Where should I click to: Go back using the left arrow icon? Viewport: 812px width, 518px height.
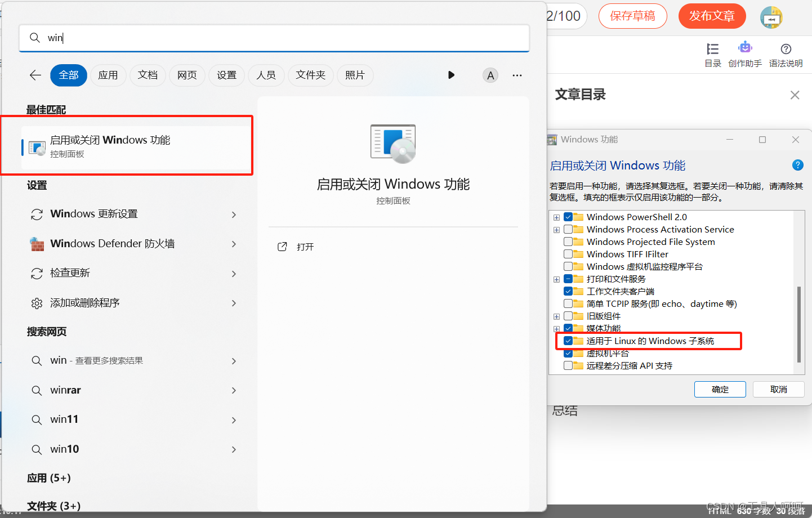(35, 75)
